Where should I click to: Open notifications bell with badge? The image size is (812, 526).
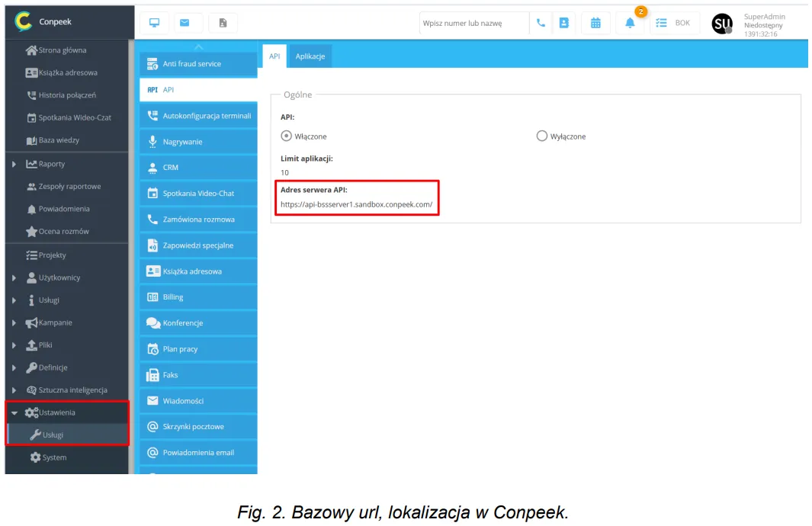pos(630,23)
